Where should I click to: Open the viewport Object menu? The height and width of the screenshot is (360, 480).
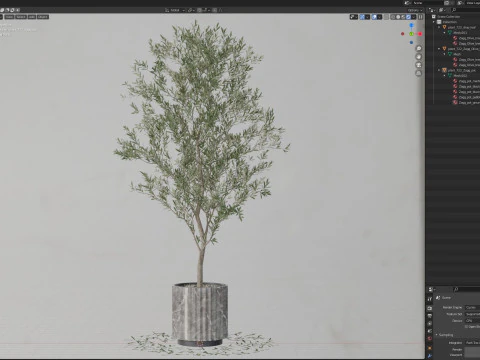[x=43, y=17]
